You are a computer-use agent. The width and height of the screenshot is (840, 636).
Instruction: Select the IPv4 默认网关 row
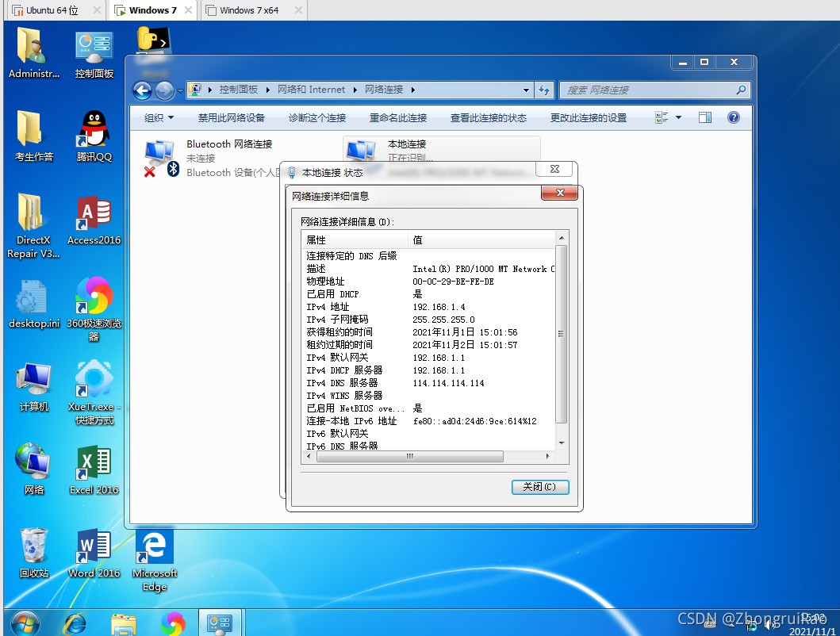[x=429, y=358]
